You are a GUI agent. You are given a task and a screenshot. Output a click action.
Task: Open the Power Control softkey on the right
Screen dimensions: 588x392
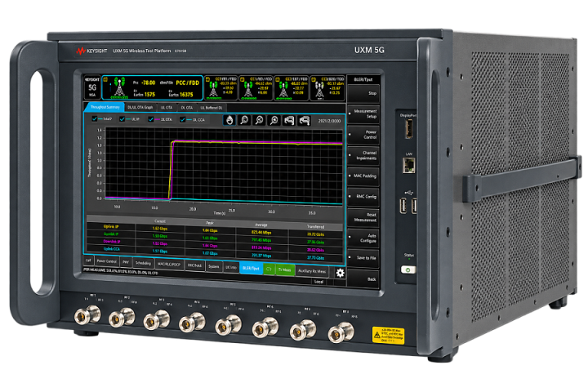point(363,135)
